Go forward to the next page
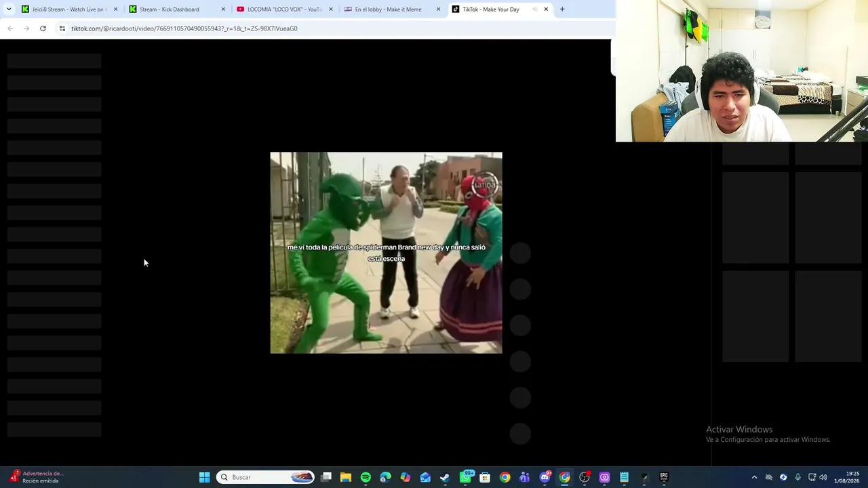 pos(26,28)
